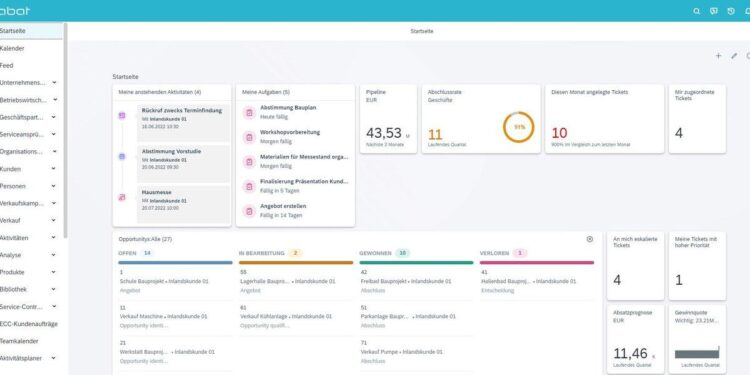Expand the Betriebswirtsch... sidebar chevron
750x375 pixels.
point(55,100)
